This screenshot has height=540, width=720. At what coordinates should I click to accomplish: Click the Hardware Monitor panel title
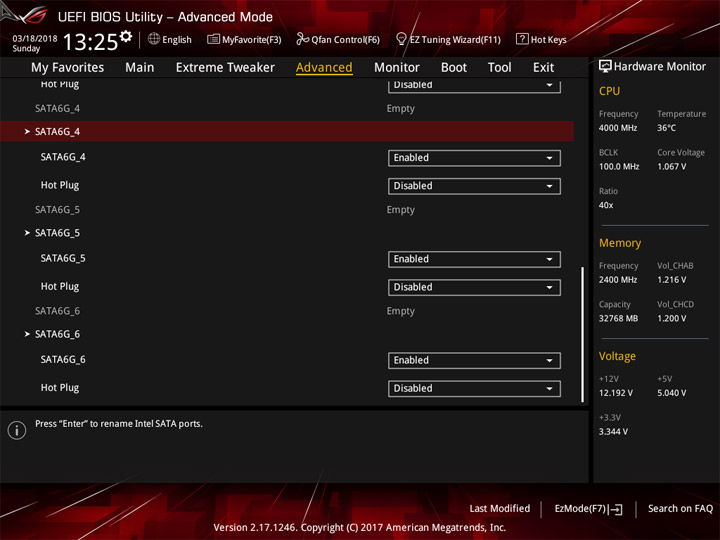point(659,67)
